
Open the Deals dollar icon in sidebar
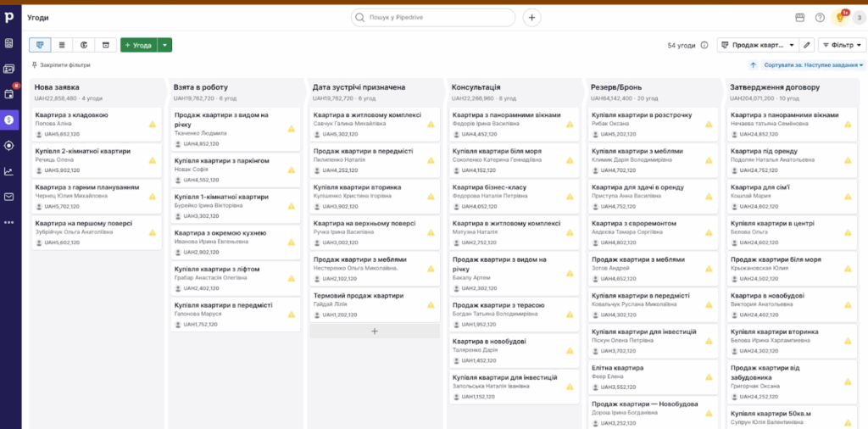pyautogui.click(x=9, y=120)
